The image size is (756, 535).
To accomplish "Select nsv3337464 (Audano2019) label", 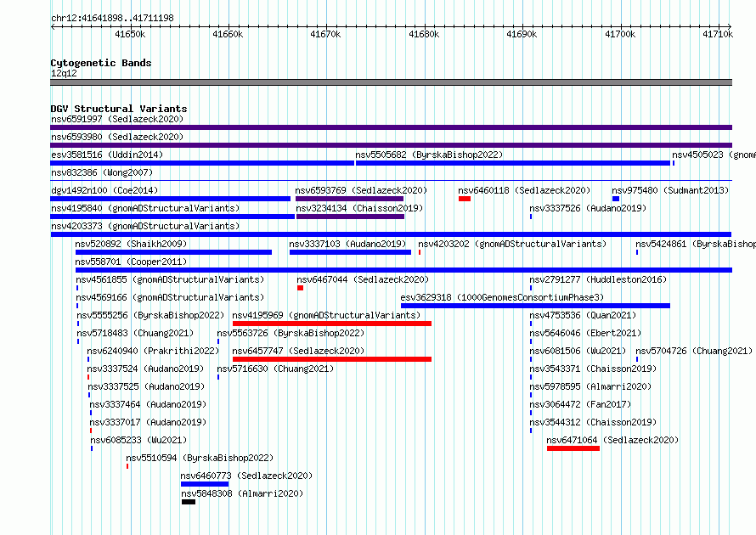I will click(148, 404).
